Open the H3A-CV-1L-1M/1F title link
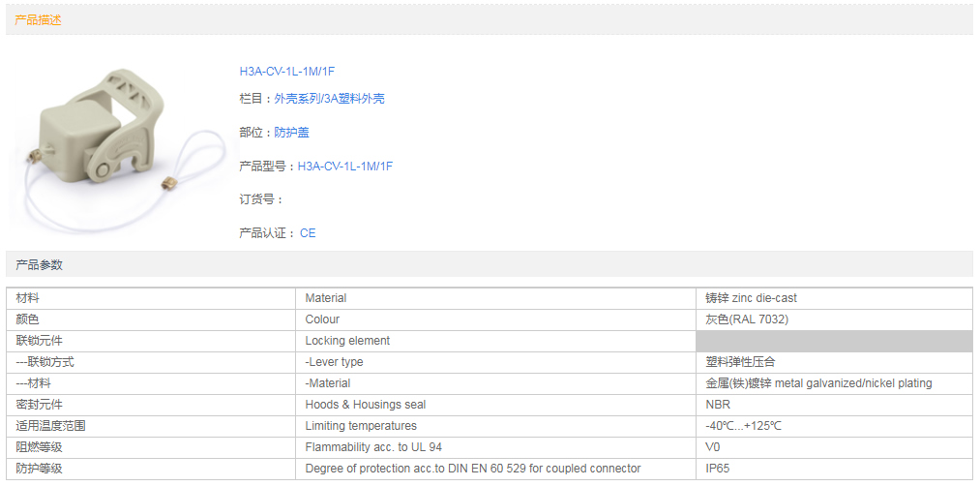This screenshot has height=486, width=980. [287, 72]
